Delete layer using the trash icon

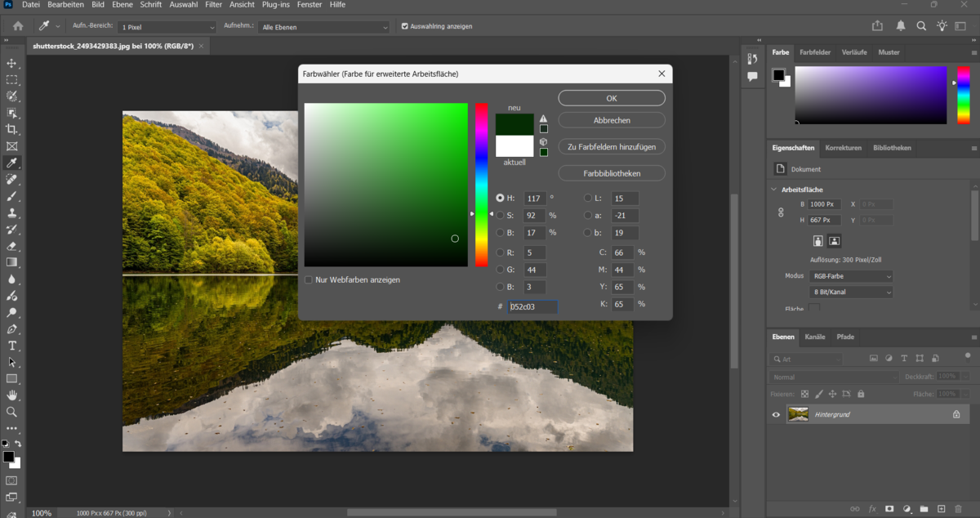pos(958,509)
